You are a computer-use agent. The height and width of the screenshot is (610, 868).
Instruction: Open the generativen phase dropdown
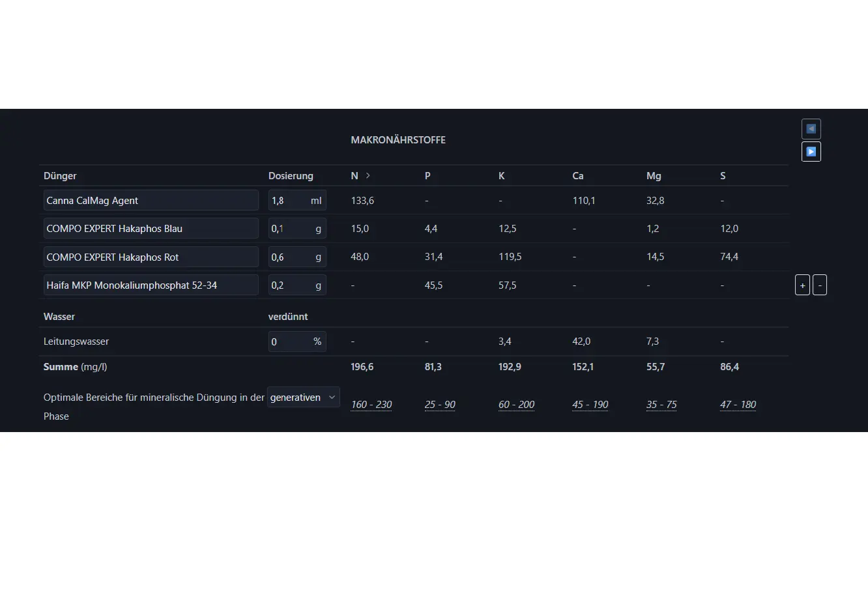click(x=303, y=398)
